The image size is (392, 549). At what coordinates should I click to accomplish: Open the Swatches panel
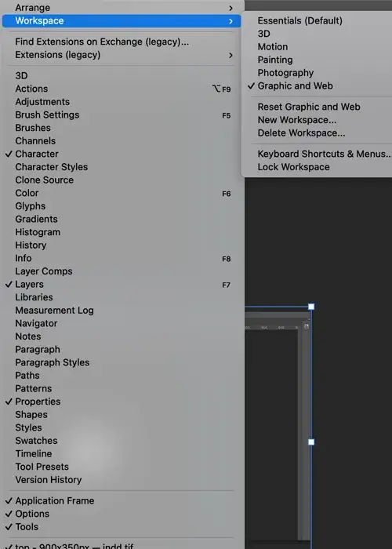pos(36,441)
